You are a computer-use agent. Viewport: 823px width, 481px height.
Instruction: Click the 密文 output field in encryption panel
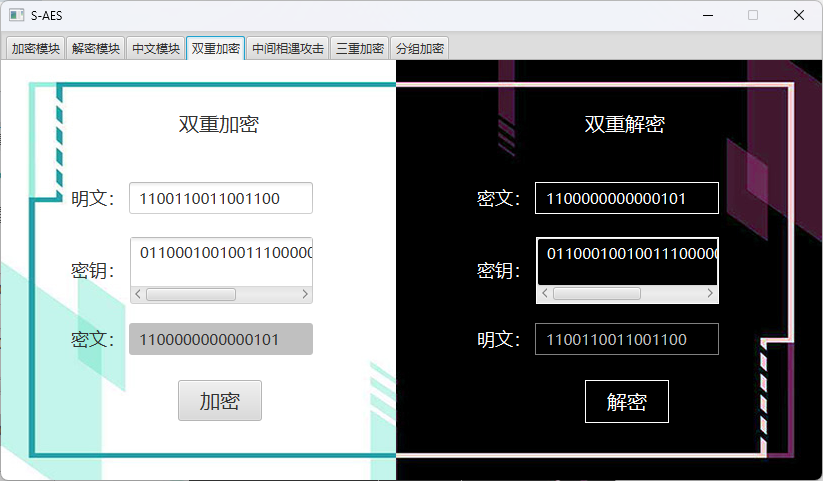(221, 339)
